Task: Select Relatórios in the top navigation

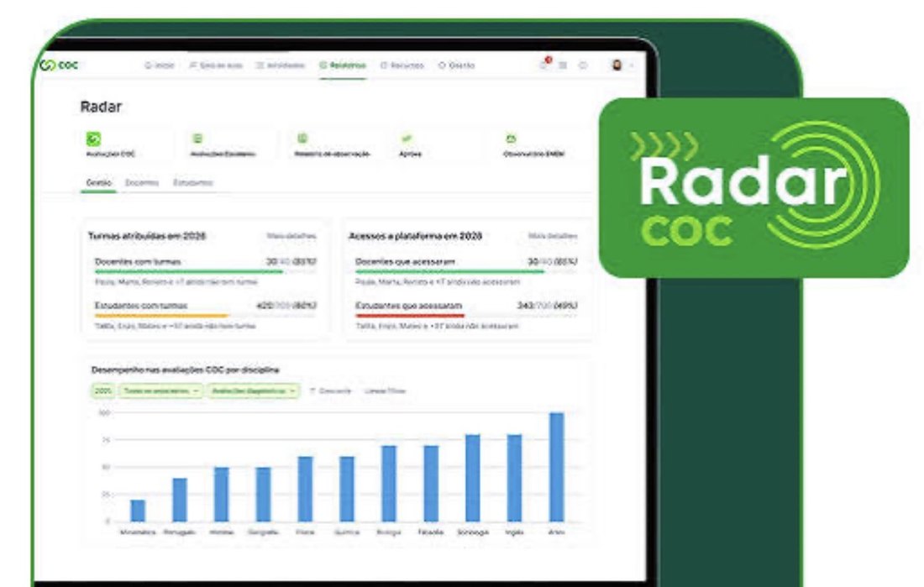Action: click(x=343, y=66)
